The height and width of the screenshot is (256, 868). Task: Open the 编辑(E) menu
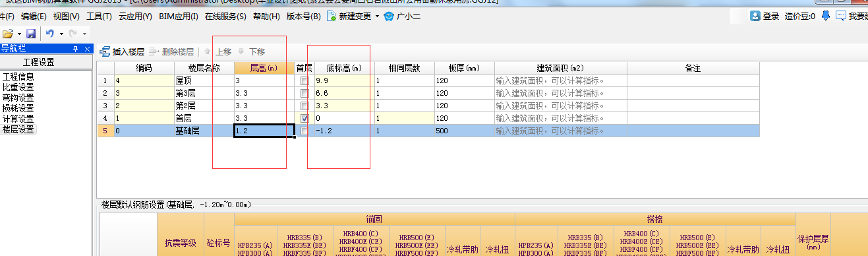tap(34, 16)
